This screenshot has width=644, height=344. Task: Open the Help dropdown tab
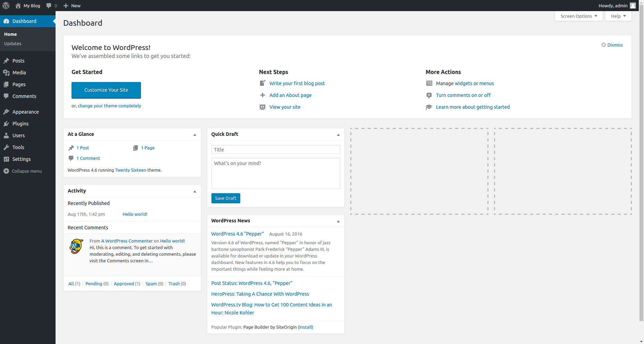coord(618,16)
